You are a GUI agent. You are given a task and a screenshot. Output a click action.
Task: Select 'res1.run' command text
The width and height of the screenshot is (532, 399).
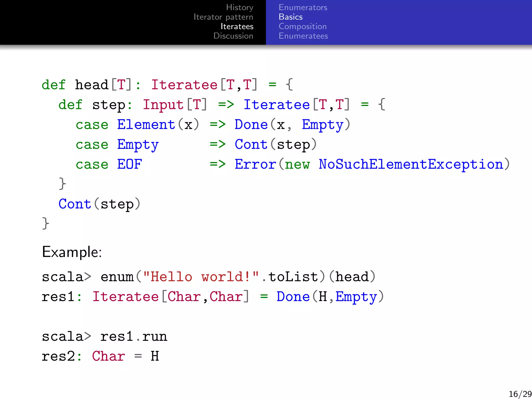134,336
